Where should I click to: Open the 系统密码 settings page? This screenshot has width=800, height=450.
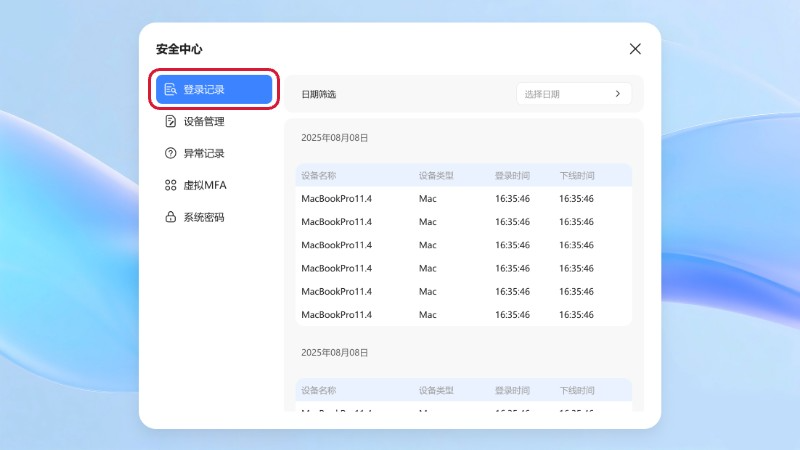pos(204,217)
